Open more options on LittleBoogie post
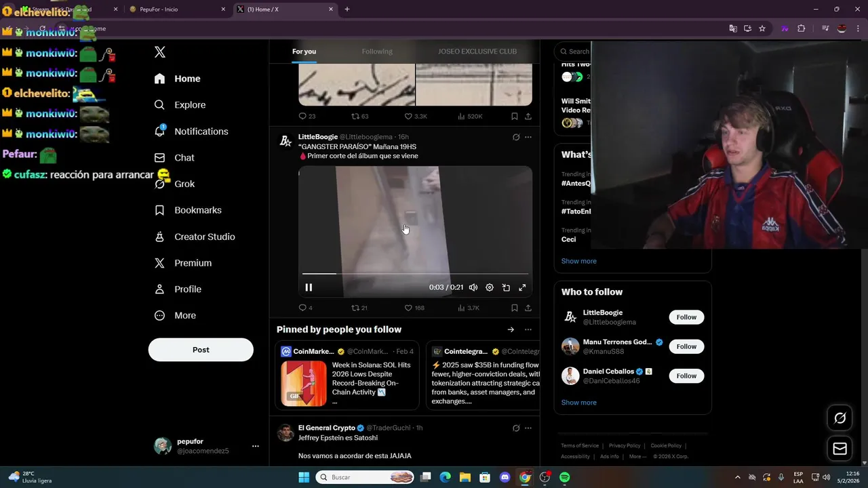The width and height of the screenshot is (868, 488). click(528, 137)
